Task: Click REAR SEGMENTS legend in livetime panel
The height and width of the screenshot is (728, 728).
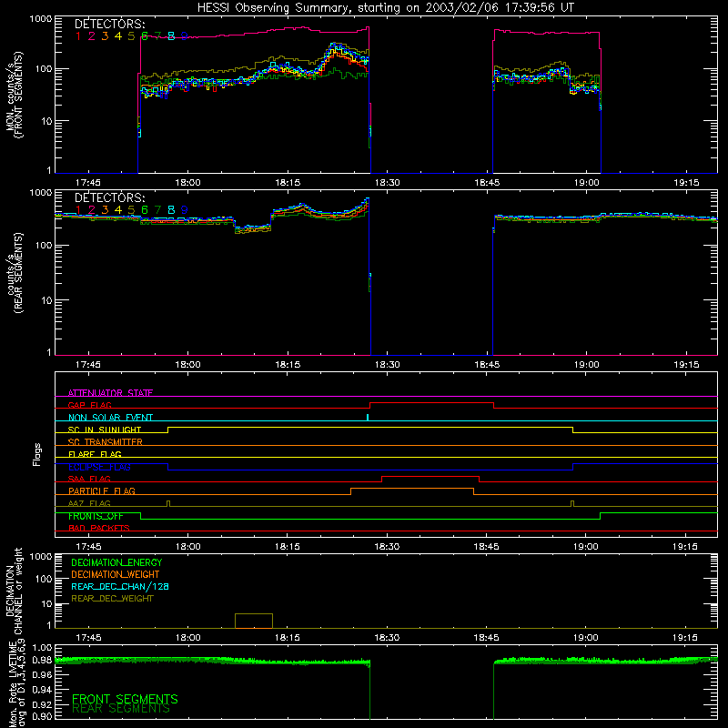Action: point(121,709)
